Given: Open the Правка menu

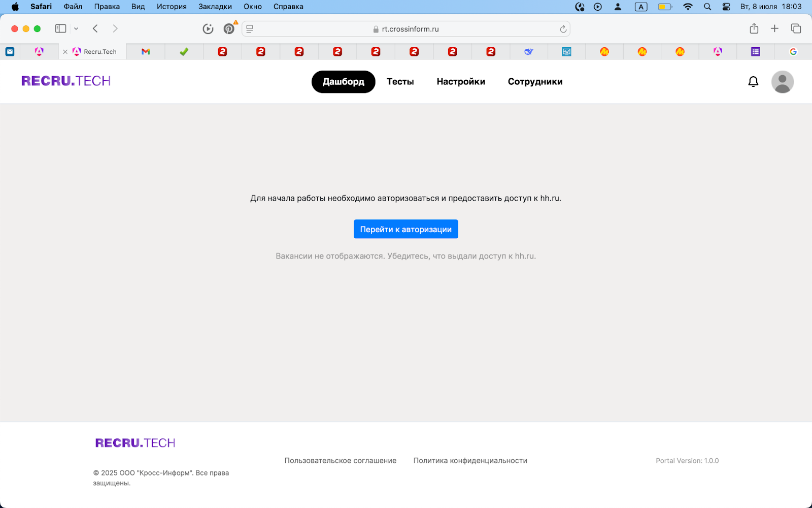Looking at the screenshot, I should 107,7.
